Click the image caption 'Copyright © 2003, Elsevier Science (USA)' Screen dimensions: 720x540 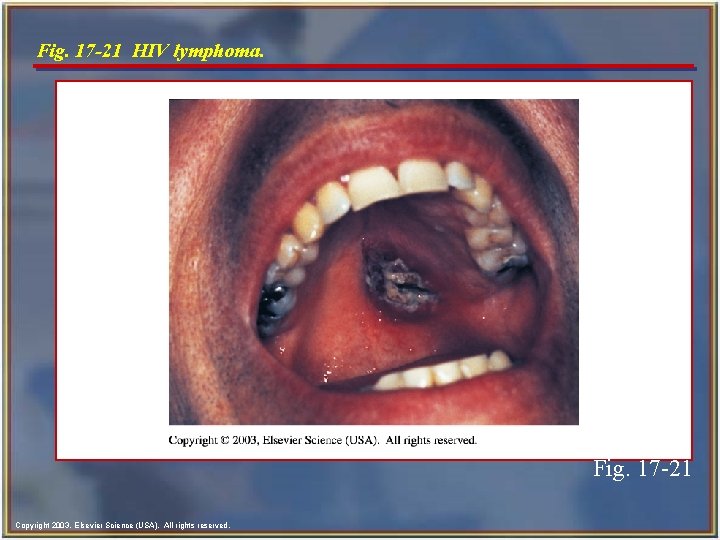point(274,440)
